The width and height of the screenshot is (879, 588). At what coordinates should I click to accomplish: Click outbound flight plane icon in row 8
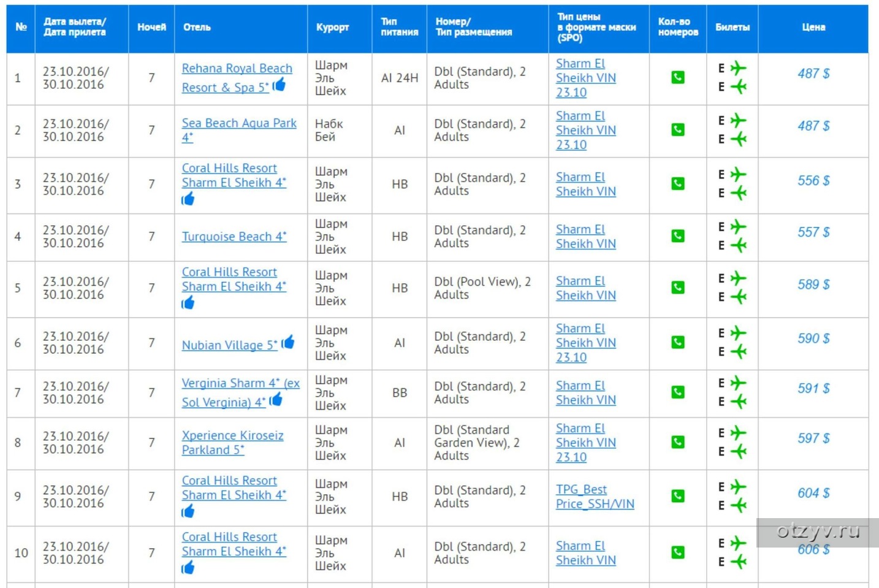(x=738, y=433)
